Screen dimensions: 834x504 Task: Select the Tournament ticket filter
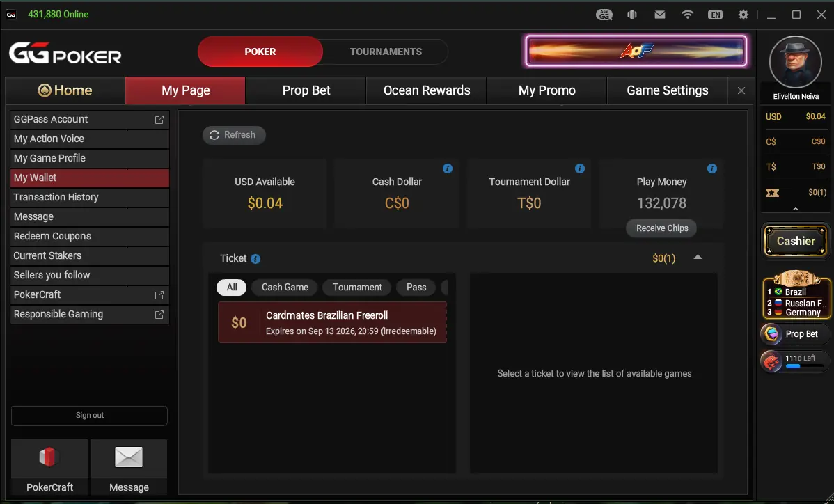[x=357, y=287]
